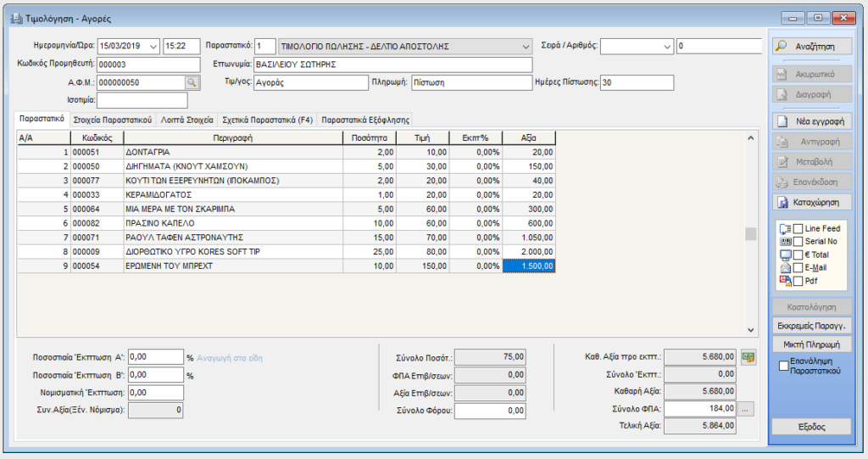Click scroll-down arrow of the items grid
The width and height of the screenshot is (868, 459).
(x=751, y=330)
